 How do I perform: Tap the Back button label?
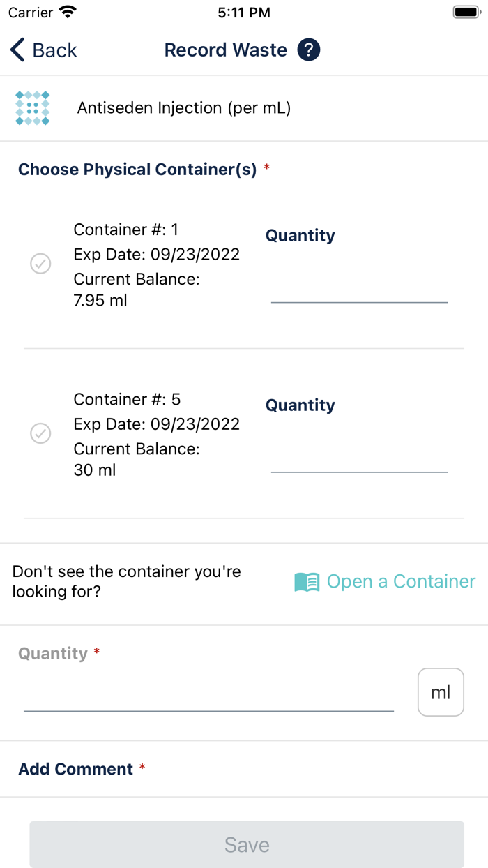tap(55, 50)
